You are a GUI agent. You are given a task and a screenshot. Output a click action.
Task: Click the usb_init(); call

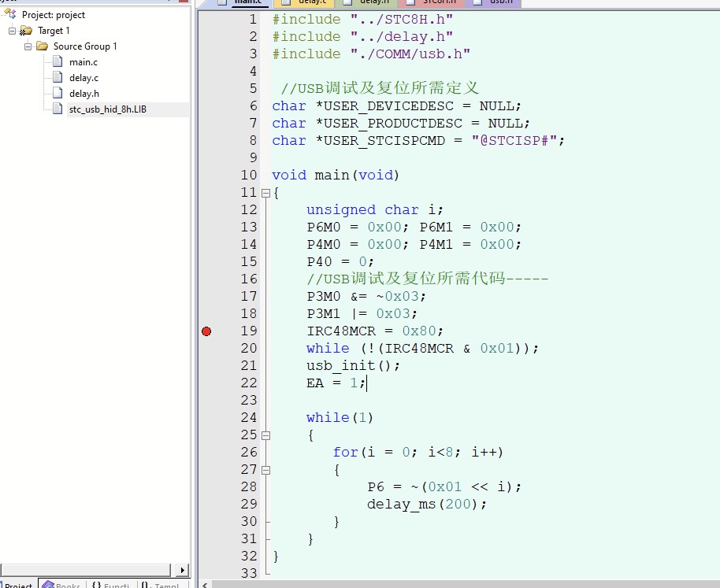[353, 365]
